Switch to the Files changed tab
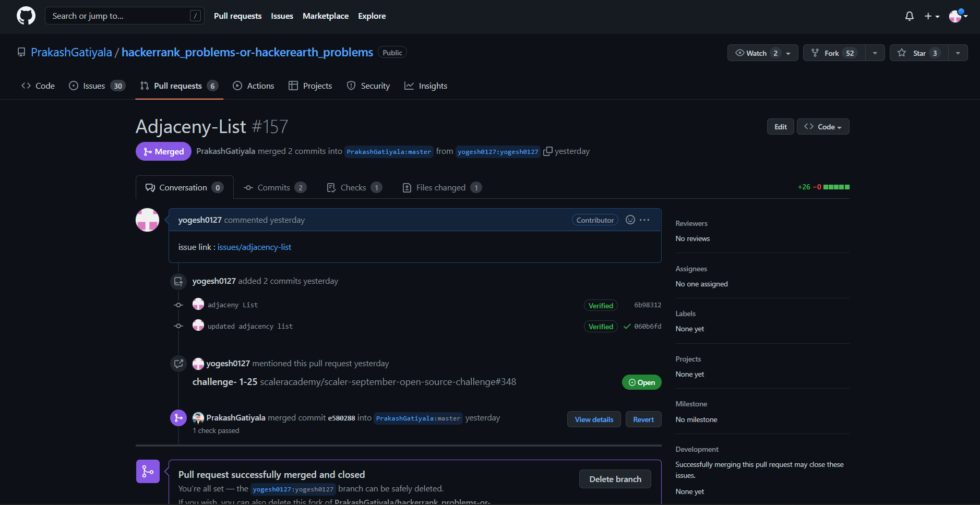Viewport: 980px width, 505px height. click(441, 187)
